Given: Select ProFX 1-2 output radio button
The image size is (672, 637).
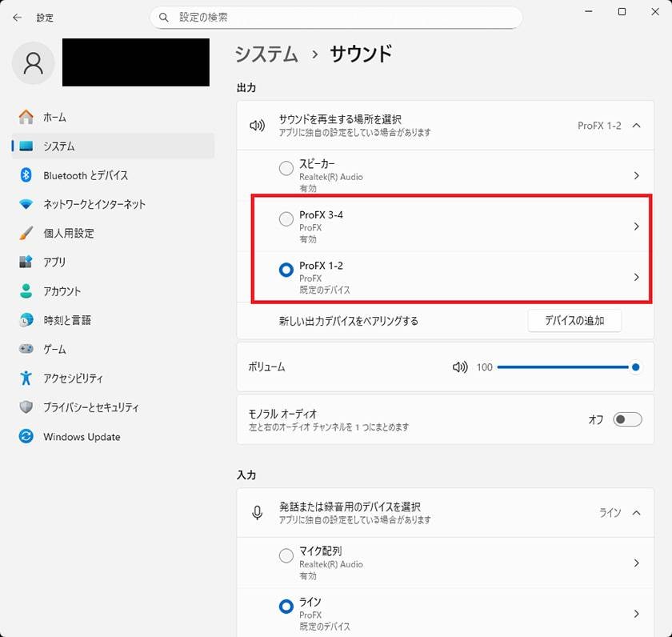Looking at the screenshot, I should point(286,270).
